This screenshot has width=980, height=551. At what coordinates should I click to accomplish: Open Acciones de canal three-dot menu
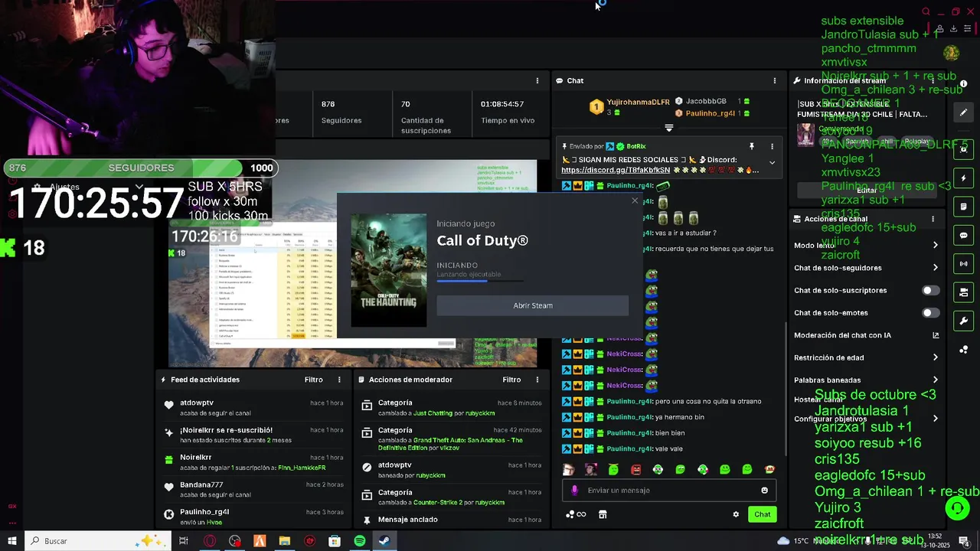[x=933, y=219]
